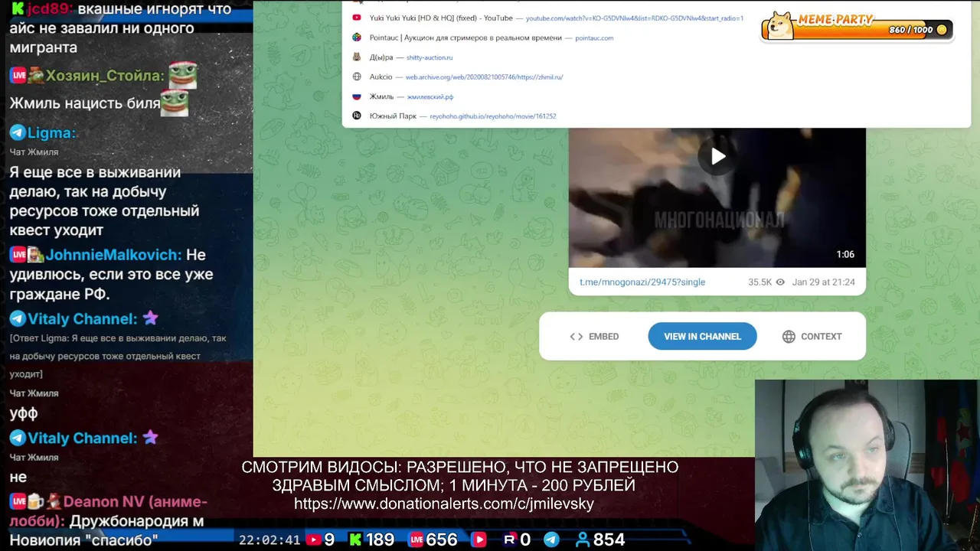Image resolution: width=980 pixels, height=551 pixels.
Task: Click the doge icon on Meme Party banner
Action: (x=780, y=26)
